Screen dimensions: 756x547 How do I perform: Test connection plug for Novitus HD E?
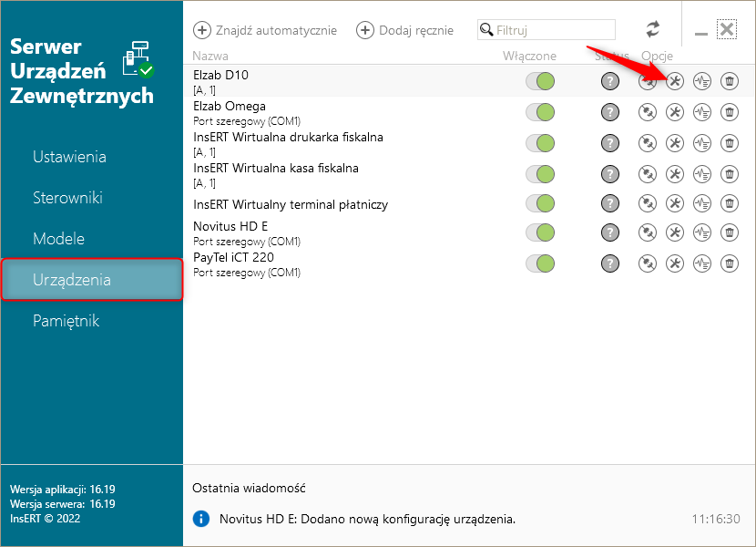(647, 232)
